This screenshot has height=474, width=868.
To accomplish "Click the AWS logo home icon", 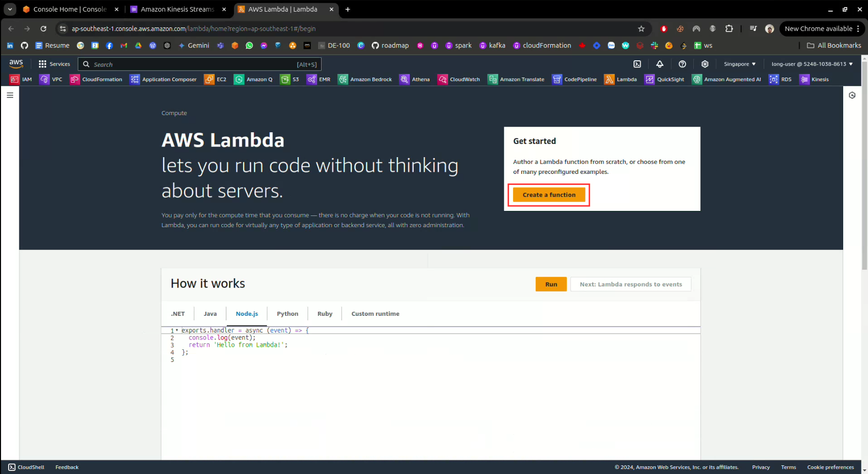I will pyautogui.click(x=16, y=63).
